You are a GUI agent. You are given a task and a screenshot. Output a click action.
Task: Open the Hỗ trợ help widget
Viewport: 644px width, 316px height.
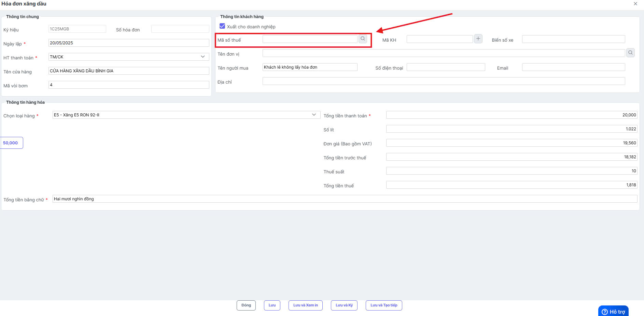[x=614, y=311]
